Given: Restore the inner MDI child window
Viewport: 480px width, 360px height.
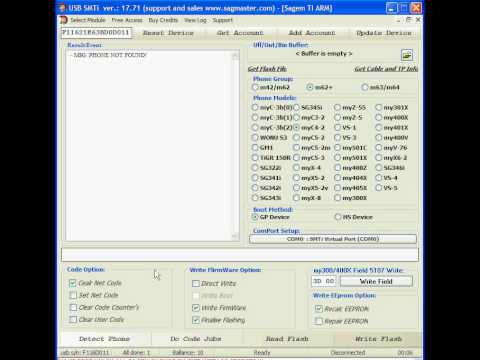Looking at the screenshot, I should click(x=409, y=20).
